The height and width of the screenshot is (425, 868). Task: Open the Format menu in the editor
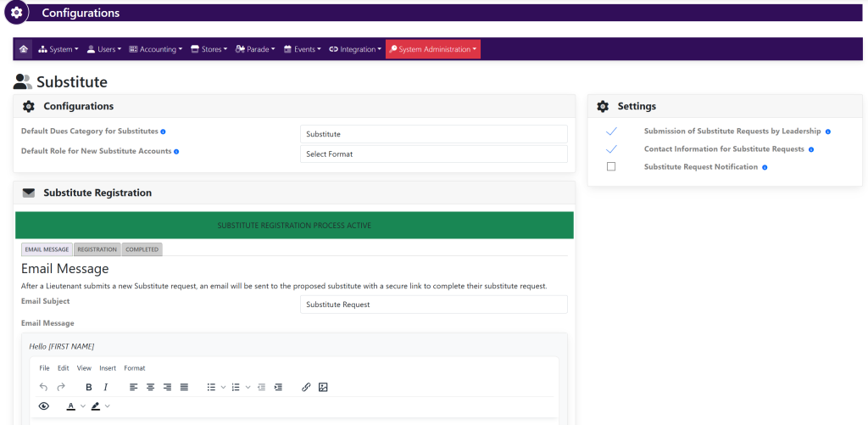(134, 368)
